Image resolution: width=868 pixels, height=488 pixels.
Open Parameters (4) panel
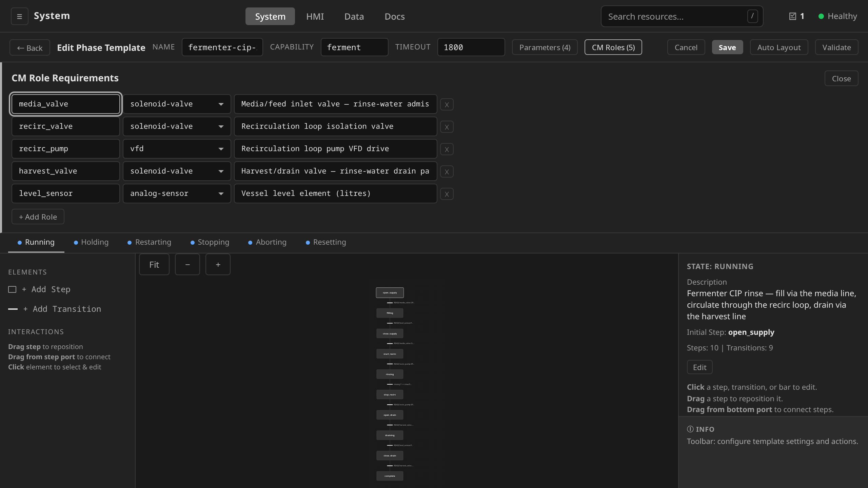[545, 47]
